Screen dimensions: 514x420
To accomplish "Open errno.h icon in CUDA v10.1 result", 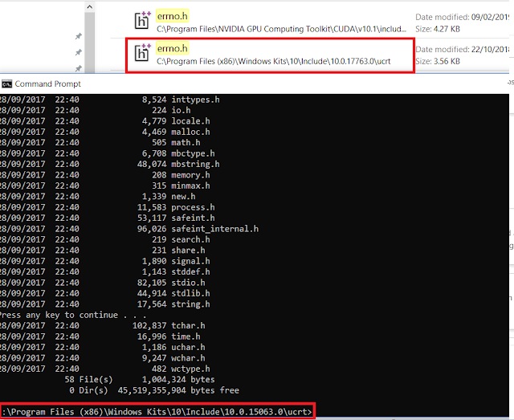I will [x=143, y=20].
